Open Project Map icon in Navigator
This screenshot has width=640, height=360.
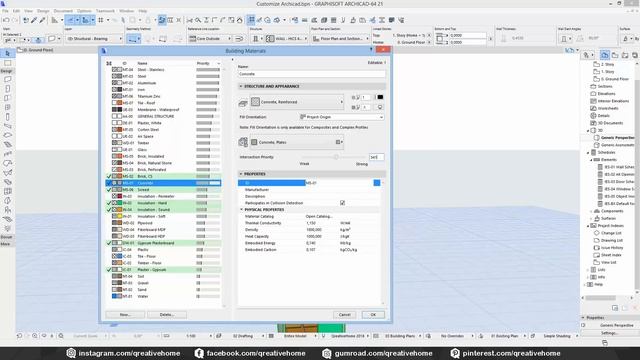[x=605, y=55]
